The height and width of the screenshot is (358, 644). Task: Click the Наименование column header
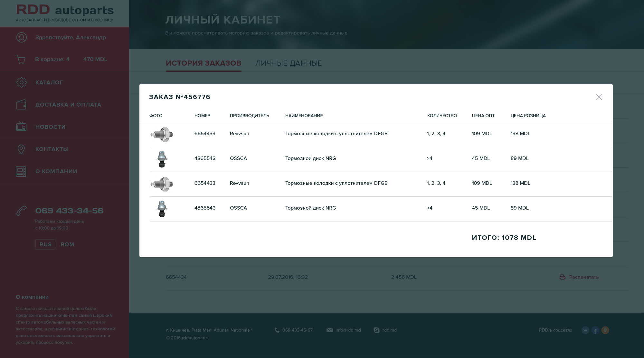coord(304,116)
